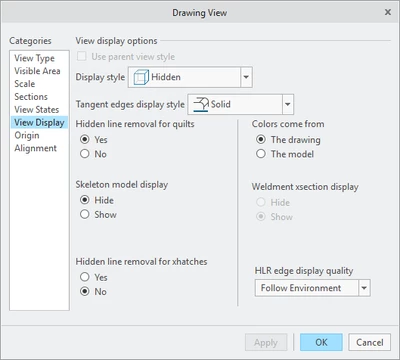
Task: Select Show for weldment xsection display
Action: [261, 216]
